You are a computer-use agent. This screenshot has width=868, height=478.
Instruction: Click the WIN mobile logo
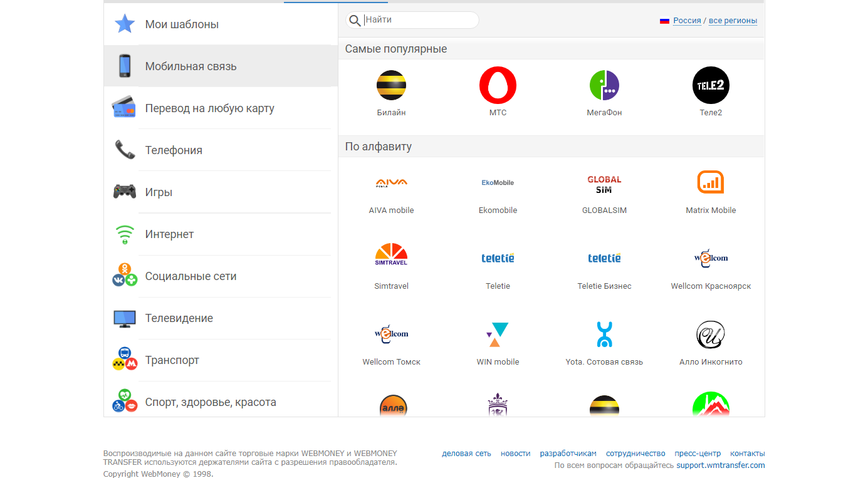pyautogui.click(x=498, y=335)
